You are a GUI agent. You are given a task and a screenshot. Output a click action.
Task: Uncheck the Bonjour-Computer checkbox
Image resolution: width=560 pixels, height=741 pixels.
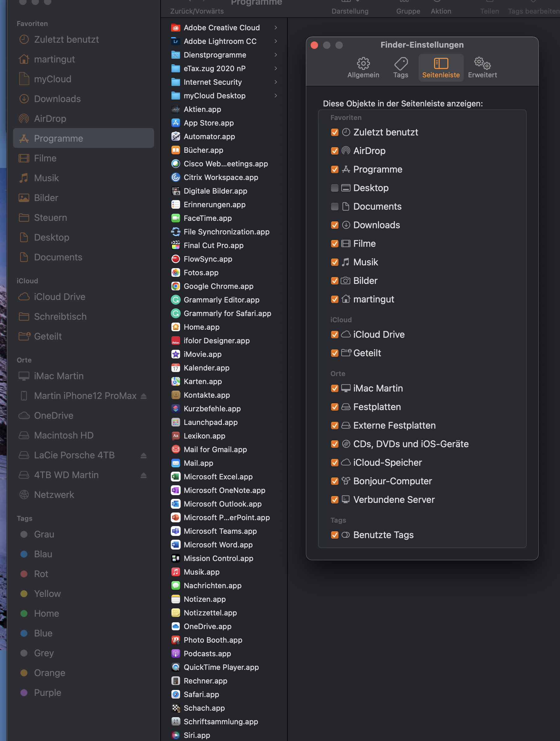tap(334, 481)
